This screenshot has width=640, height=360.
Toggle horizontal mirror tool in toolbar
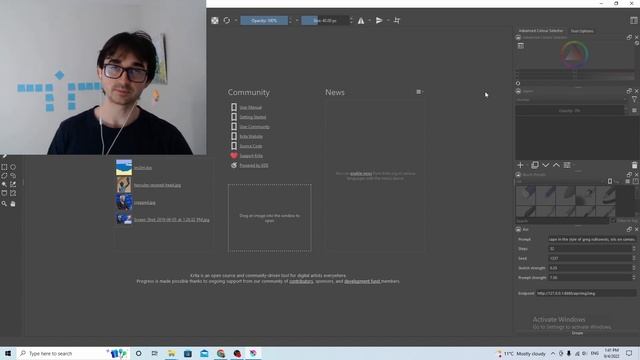click(361, 20)
